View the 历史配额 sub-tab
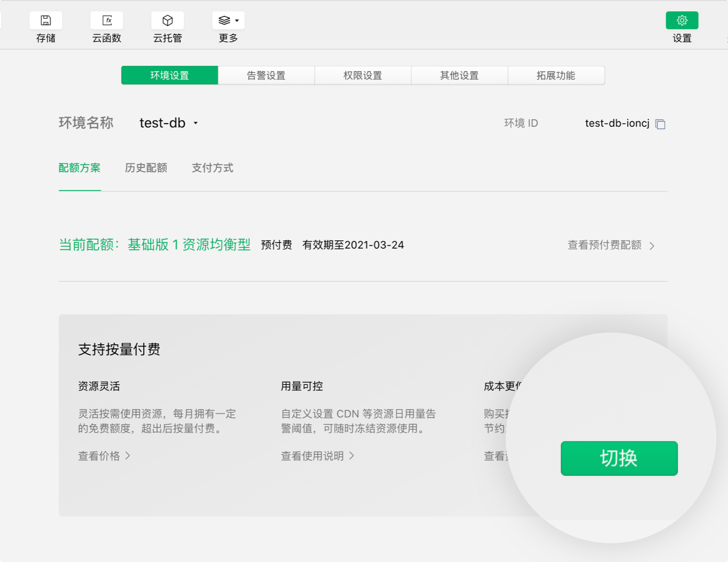Image resolution: width=728 pixels, height=562 pixels. point(146,168)
